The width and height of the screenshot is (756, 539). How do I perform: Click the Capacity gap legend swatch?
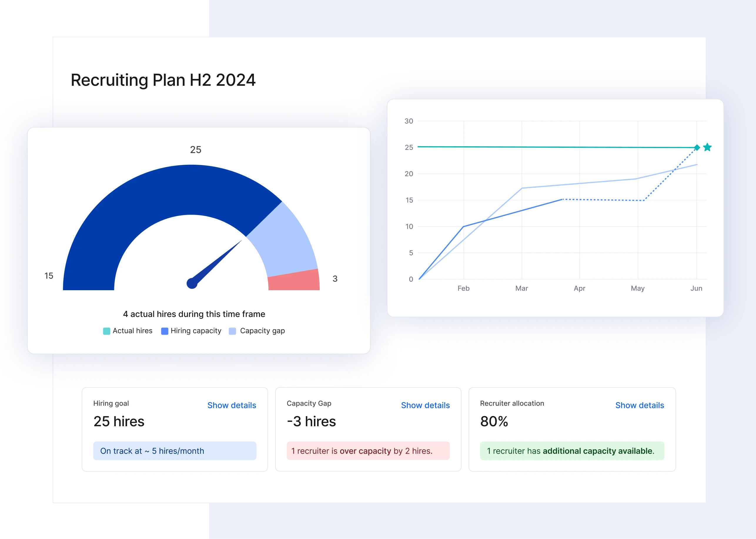tap(232, 331)
